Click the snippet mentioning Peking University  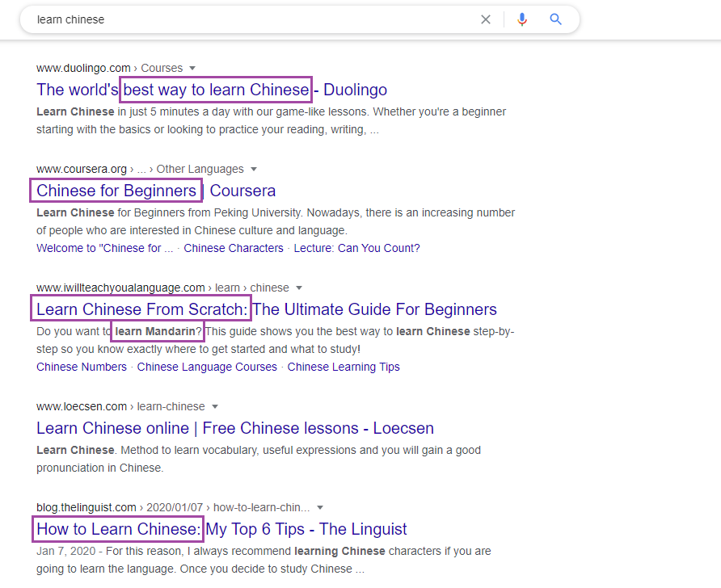point(276,221)
